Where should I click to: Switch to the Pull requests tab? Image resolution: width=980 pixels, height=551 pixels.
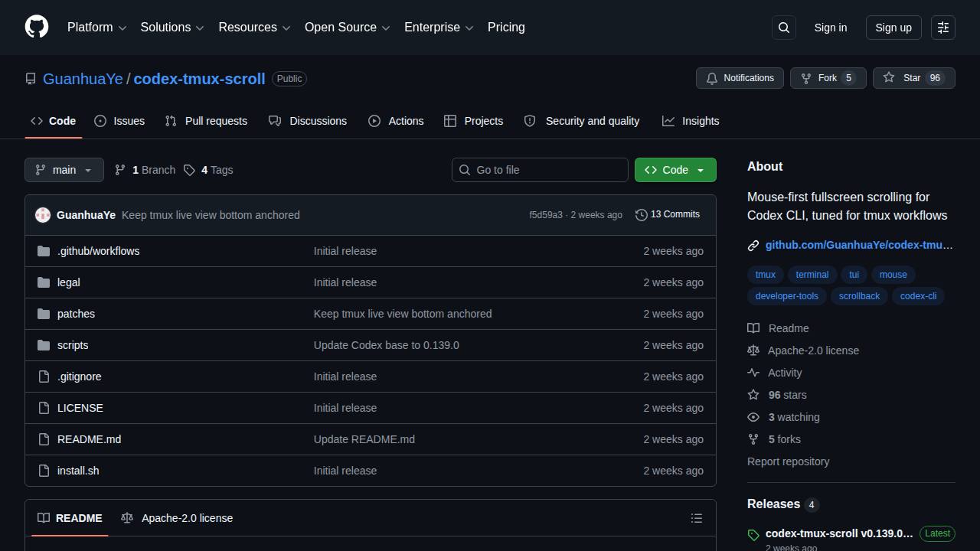point(206,121)
